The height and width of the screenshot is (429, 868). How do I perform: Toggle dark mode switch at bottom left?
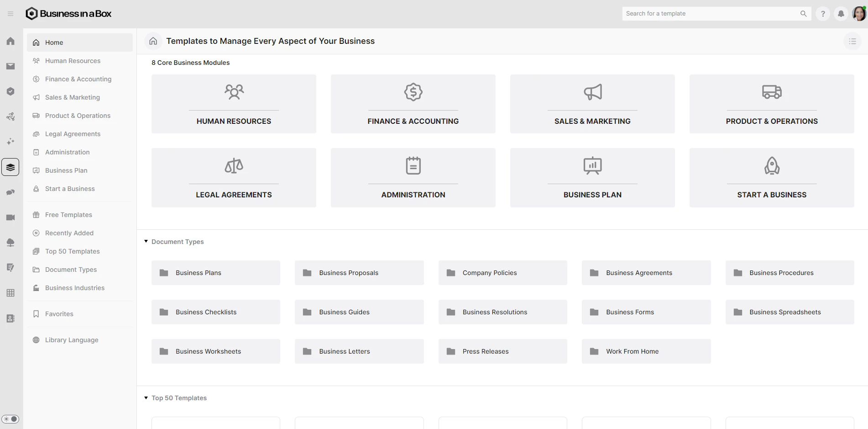coord(10,418)
